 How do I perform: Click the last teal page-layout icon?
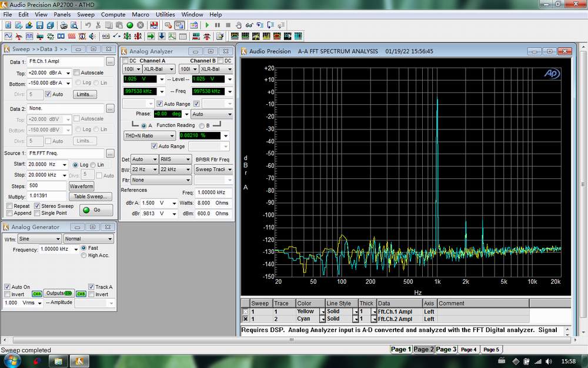298,37
